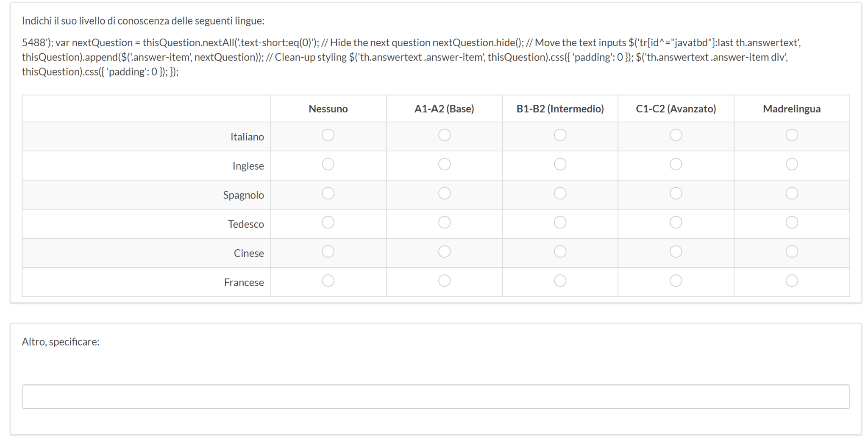Viewport: 868px width, 438px height.
Task: Select Madrelingua for Italiano
Action: 791,135
